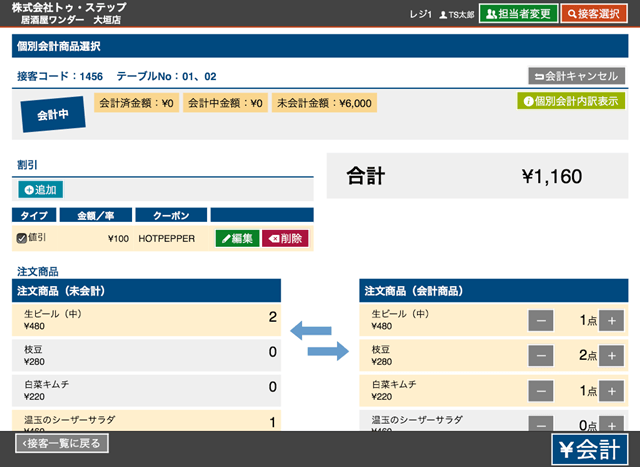Delete the HOTPEPPER discount entry
This screenshot has width=640, height=467.
coord(285,238)
